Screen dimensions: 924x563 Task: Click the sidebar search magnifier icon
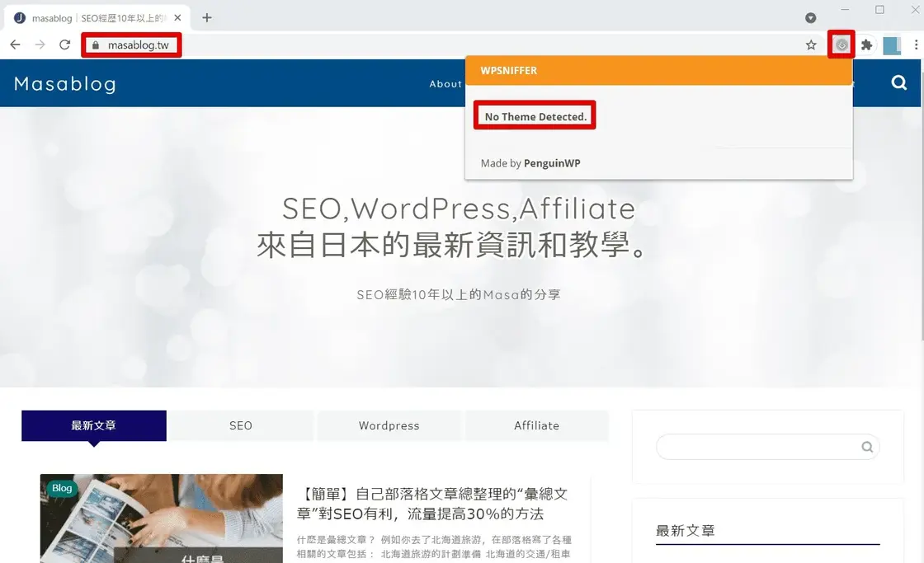(867, 447)
